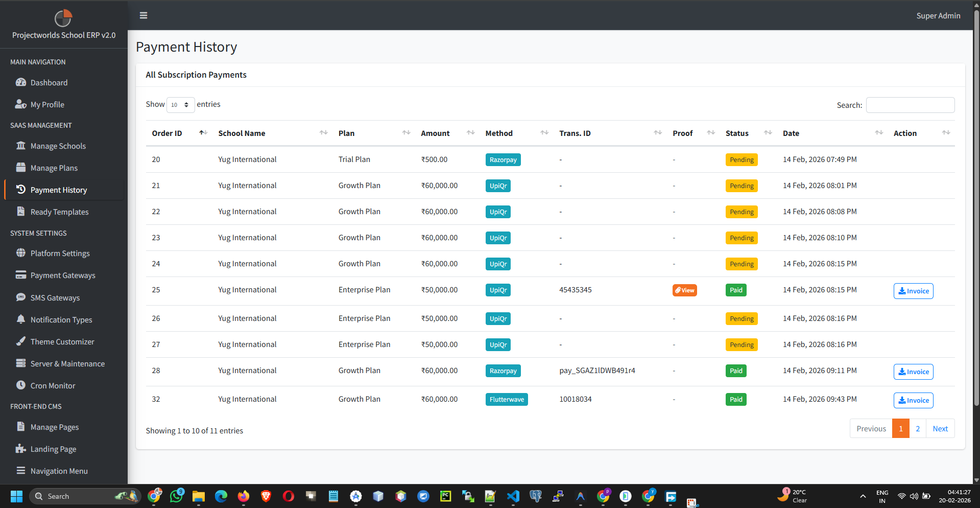Expand hidden icons in the system tray
The height and width of the screenshot is (508, 980).
click(x=863, y=496)
